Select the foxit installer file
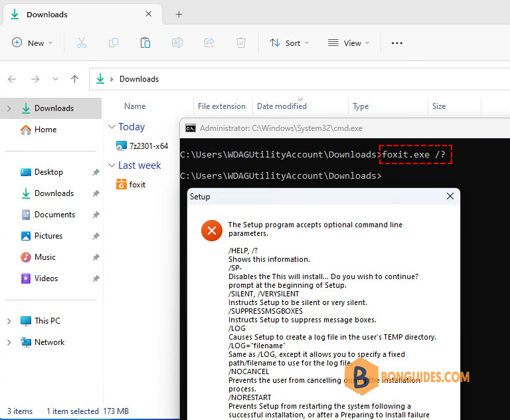The height and width of the screenshot is (420, 510). pyautogui.click(x=131, y=185)
